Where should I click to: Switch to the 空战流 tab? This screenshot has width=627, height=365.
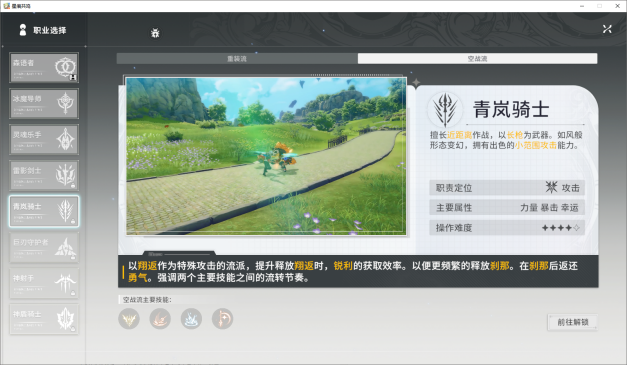coord(477,59)
